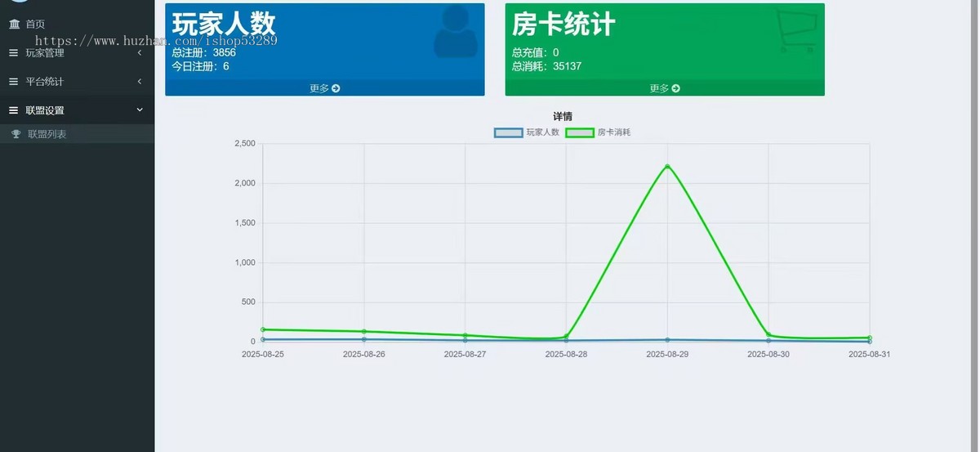This screenshot has width=980, height=452.
Task: Click green data point at 2025-08-26
Action: point(364,332)
